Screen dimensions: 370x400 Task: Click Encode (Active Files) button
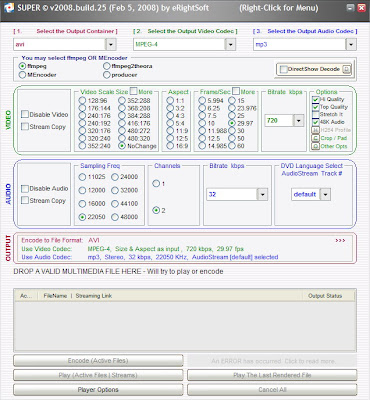coord(98,361)
